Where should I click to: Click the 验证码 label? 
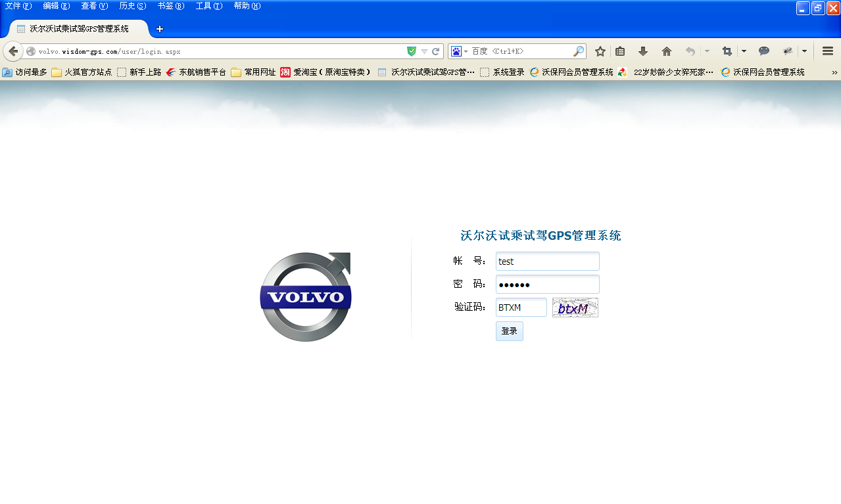470,307
